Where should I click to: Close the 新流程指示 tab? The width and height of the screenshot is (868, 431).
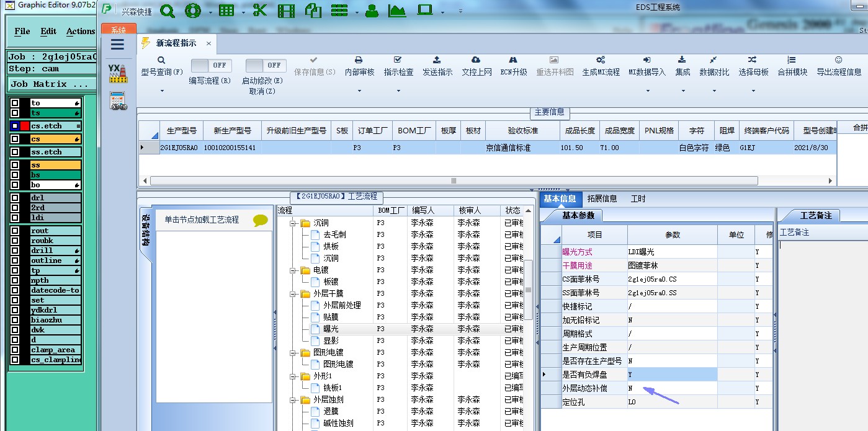[x=208, y=43]
